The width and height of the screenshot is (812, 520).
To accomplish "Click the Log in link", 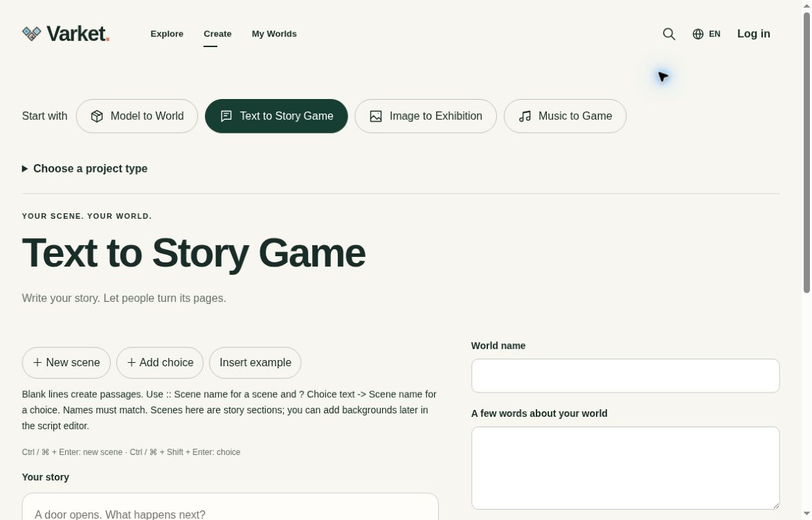I will [x=753, y=34].
